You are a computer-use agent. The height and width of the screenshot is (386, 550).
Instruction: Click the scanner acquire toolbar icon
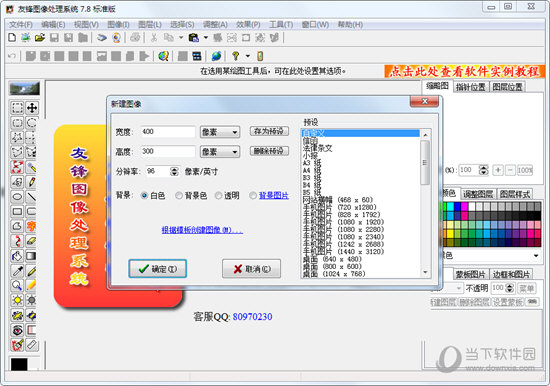tap(102, 38)
